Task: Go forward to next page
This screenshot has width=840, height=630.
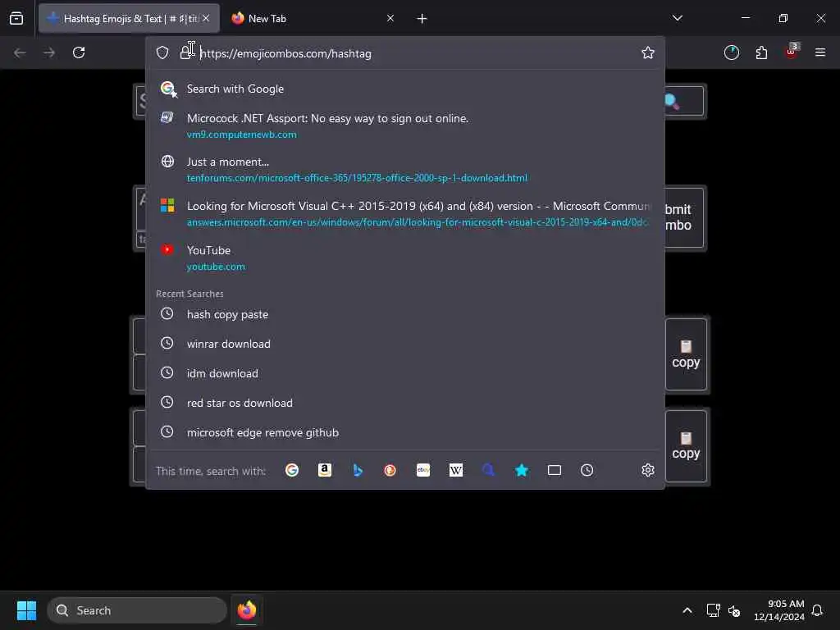Action: click(x=49, y=52)
